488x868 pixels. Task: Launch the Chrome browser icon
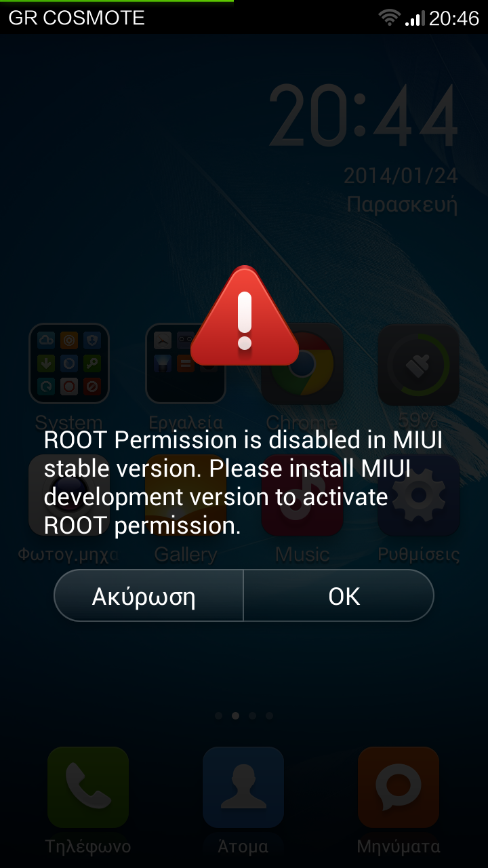click(302, 363)
